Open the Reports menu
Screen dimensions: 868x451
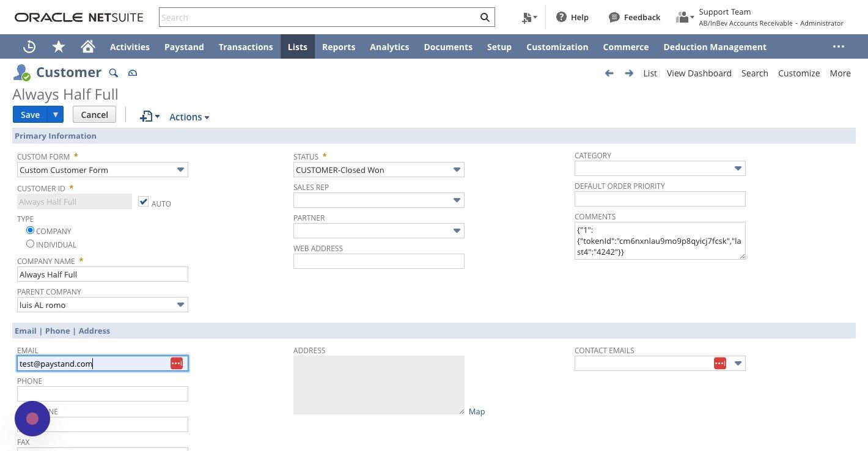(x=339, y=47)
